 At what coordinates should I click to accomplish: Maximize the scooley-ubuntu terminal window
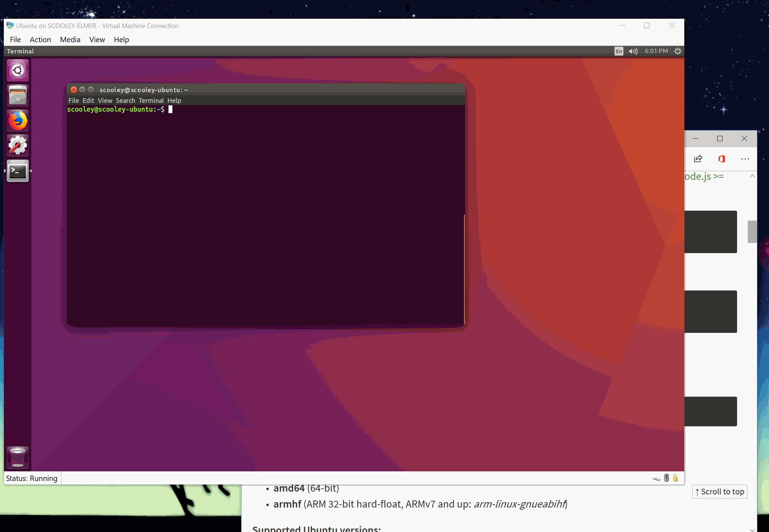click(x=91, y=90)
